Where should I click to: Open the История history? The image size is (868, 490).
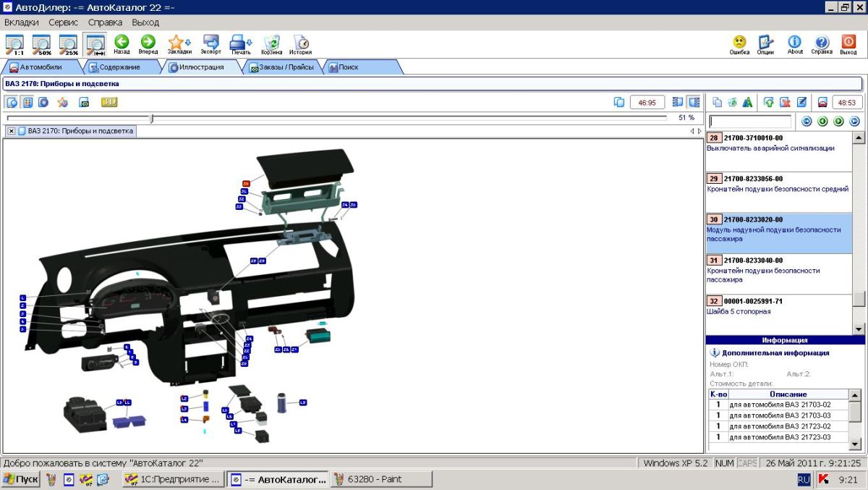click(x=301, y=44)
